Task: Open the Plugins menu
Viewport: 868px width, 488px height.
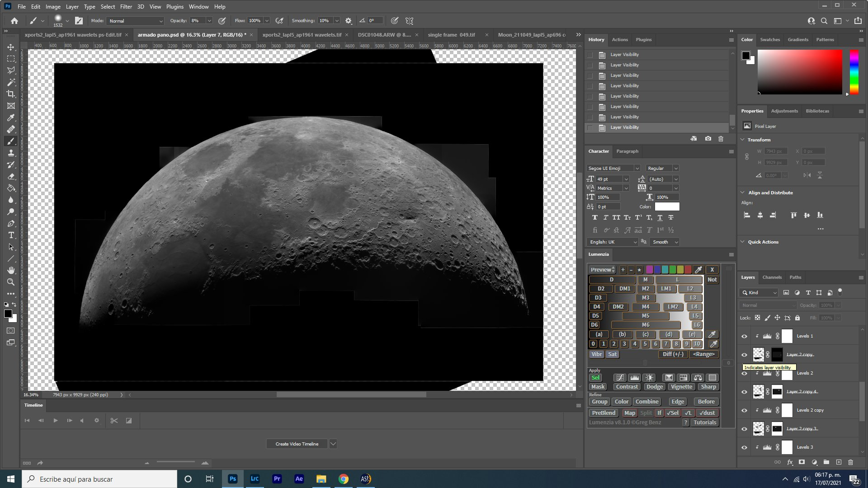Action: 175,7
